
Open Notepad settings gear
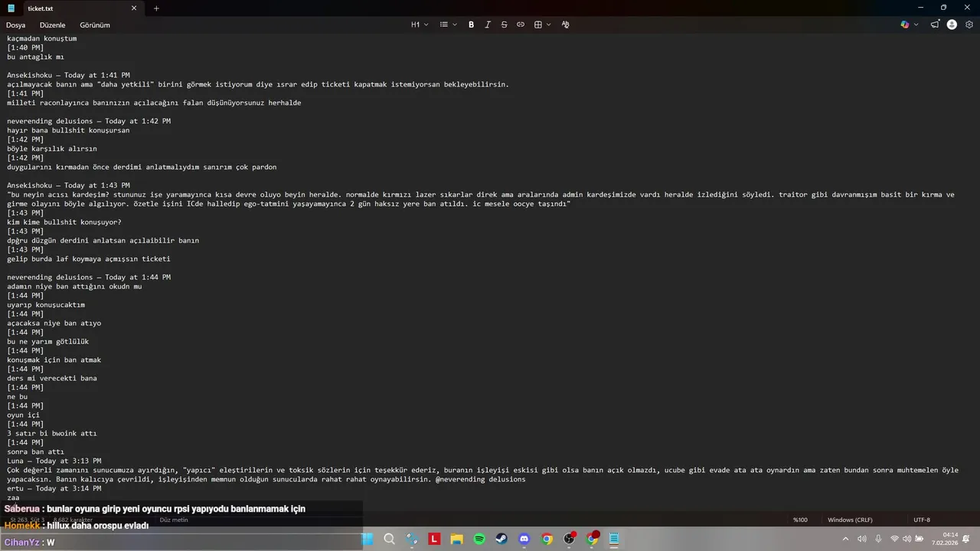pyautogui.click(x=969, y=24)
